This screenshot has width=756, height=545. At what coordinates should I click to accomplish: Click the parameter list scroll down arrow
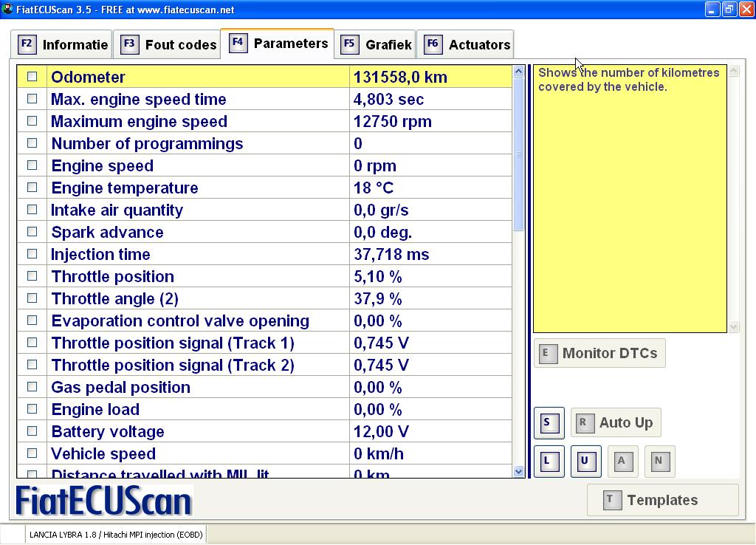[x=519, y=472]
